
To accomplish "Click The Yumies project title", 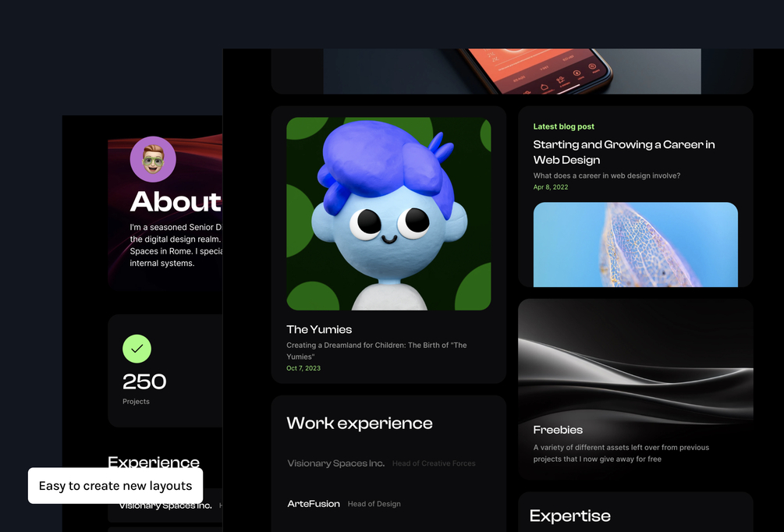I will pos(319,329).
